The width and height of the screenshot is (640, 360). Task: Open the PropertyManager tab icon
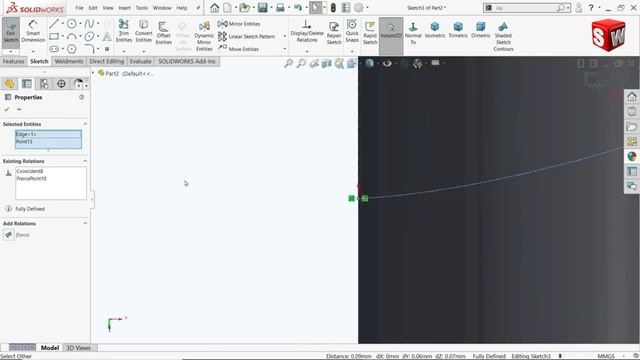pos(27,84)
